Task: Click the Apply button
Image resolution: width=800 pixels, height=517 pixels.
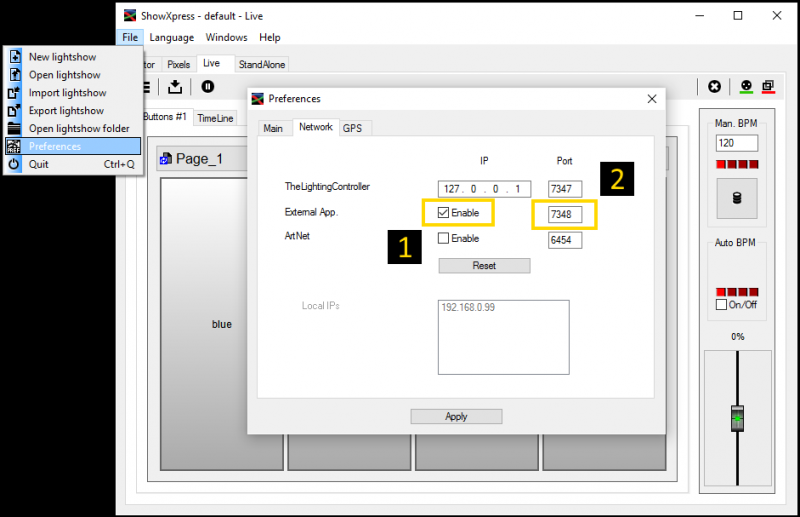Action: tap(456, 416)
